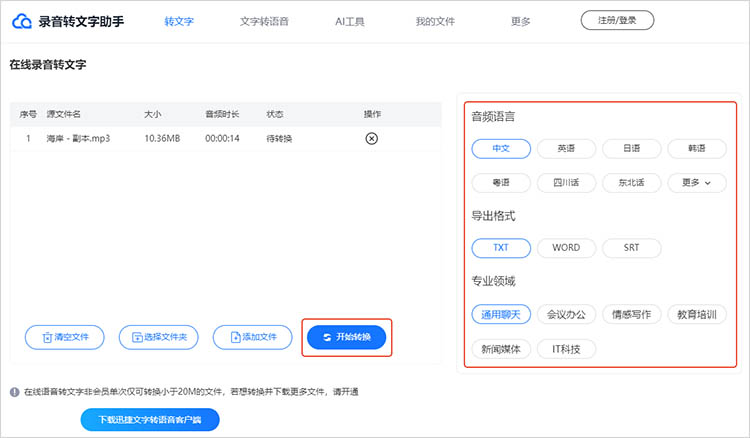Select IT科技 domain
This screenshot has width=750, height=438.
566,349
